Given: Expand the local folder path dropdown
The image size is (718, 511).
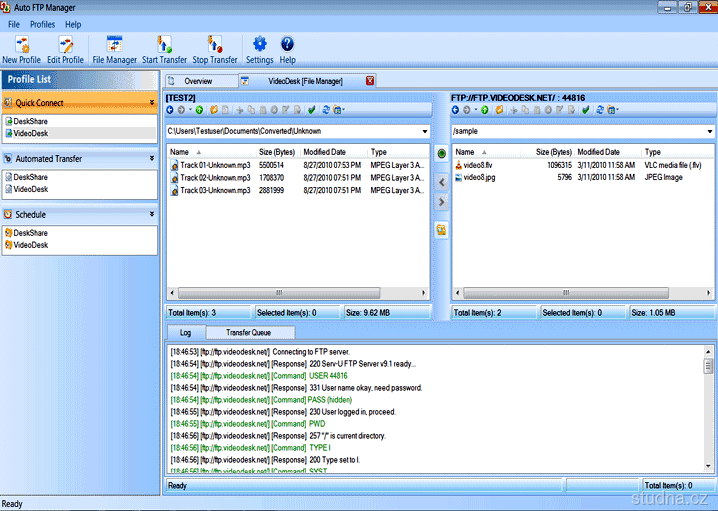Looking at the screenshot, I should click(x=425, y=131).
